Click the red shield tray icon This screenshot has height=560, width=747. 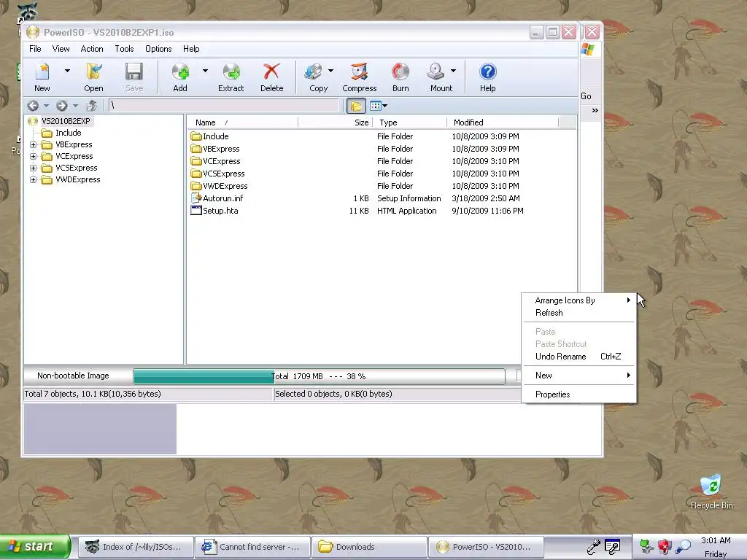664,547
